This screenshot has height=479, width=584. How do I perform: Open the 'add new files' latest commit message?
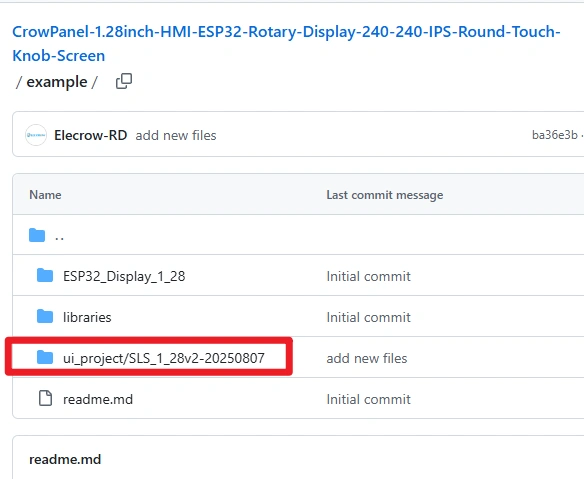176,136
